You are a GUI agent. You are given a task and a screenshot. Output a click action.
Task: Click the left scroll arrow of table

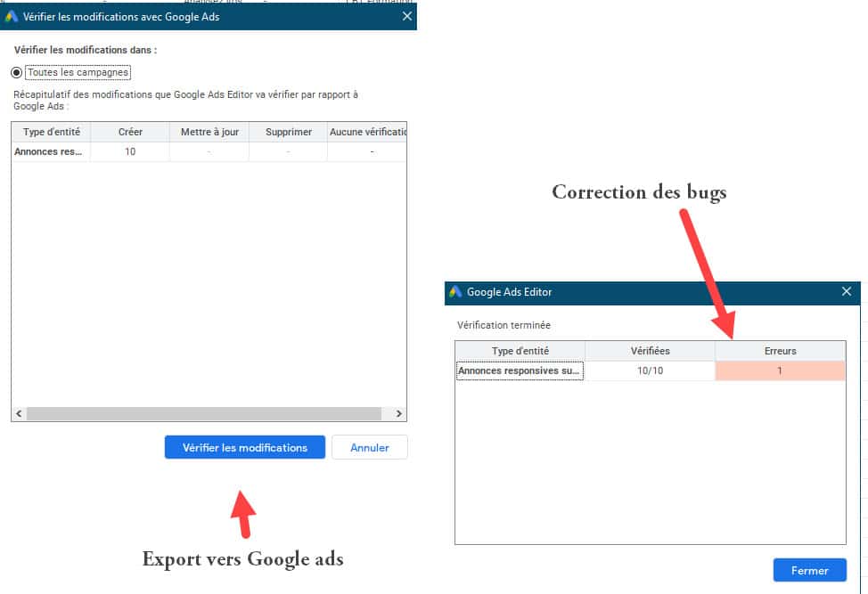[x=19, y=414]
